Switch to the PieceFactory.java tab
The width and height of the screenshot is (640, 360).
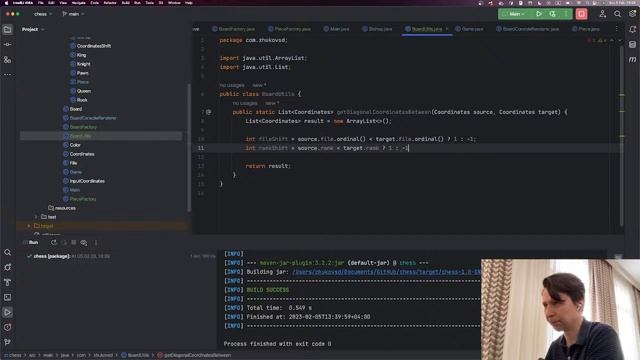point(289,29)
